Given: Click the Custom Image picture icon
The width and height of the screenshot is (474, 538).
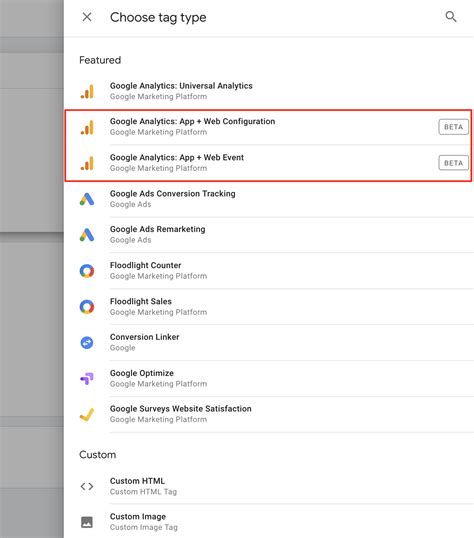Looking at the screenshot, I should coord(87,522).
